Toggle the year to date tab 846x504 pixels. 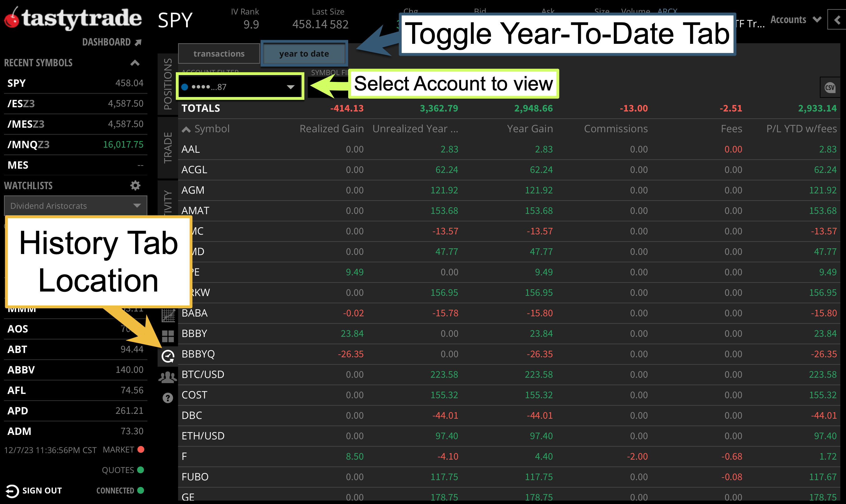[x=304, y=53]
